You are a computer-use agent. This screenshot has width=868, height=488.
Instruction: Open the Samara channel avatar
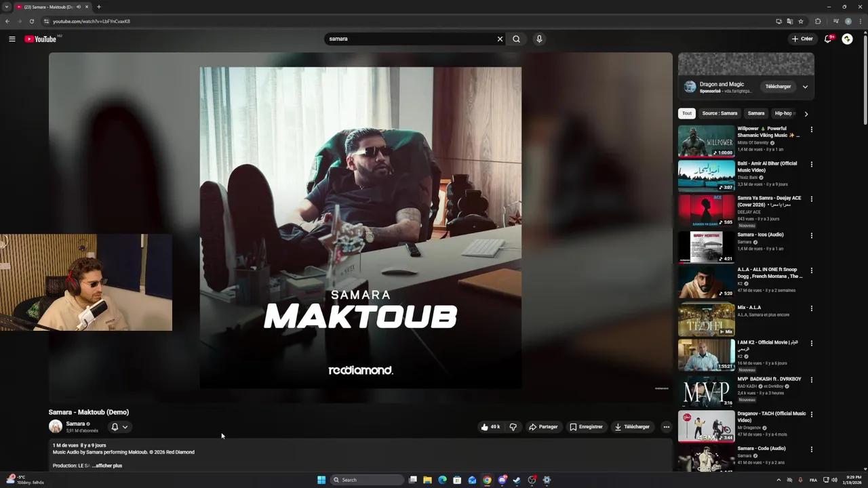pos(56,426)
